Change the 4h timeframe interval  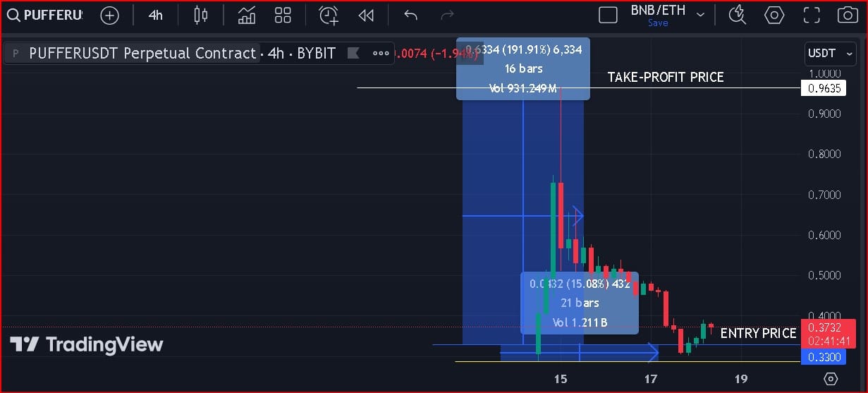tap(156, 15)
